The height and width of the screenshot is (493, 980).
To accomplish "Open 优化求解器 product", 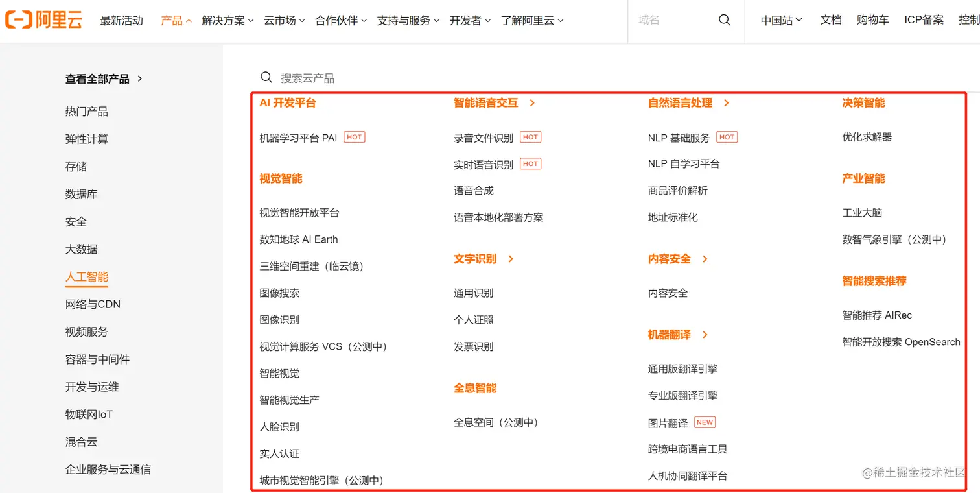I will click(867, 138).
